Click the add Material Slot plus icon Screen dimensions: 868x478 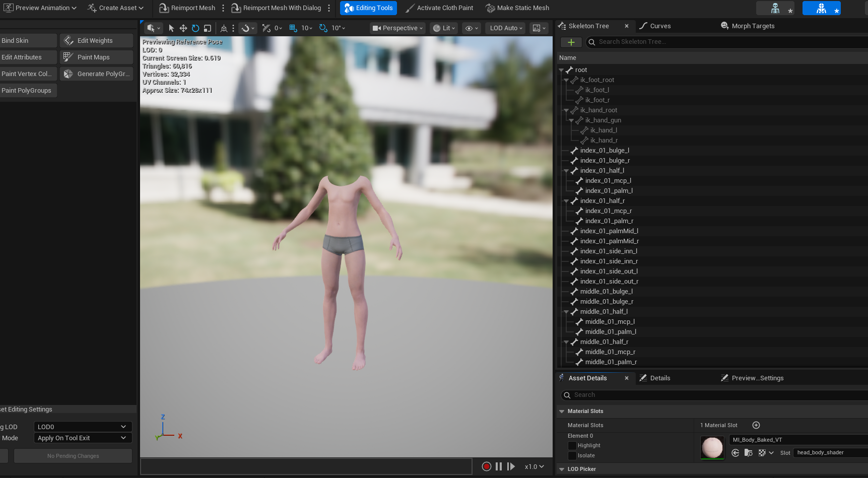click(756, 425)
